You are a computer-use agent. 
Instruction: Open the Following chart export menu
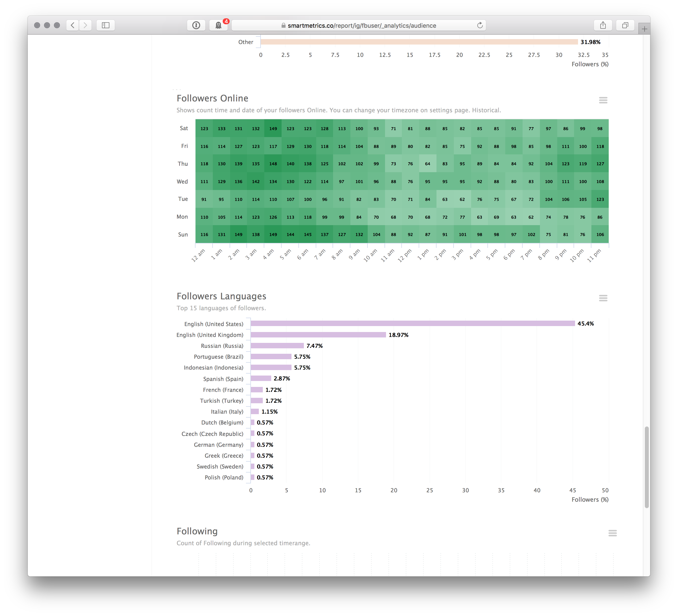(612, 533)
